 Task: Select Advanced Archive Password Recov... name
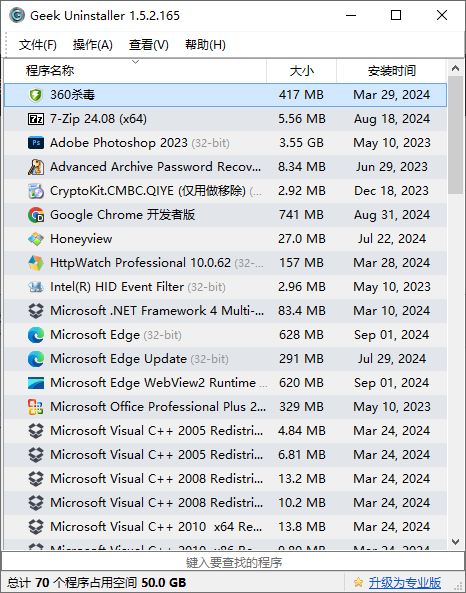click(155, 167)
